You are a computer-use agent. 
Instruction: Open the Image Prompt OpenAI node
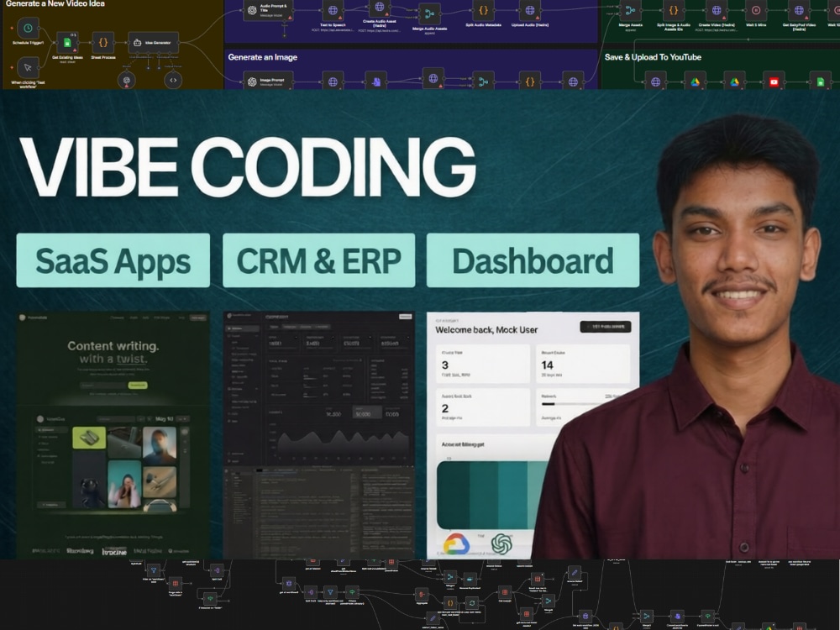click(x=269, y=81)
